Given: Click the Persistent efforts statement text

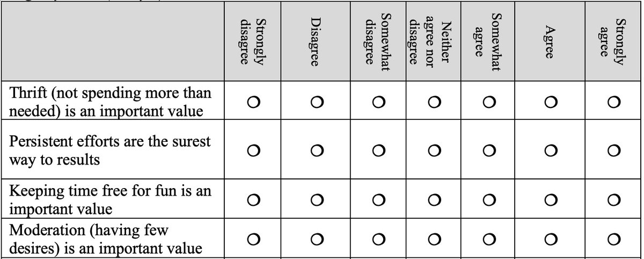Looking at the screenshot, I should (111, 151).
